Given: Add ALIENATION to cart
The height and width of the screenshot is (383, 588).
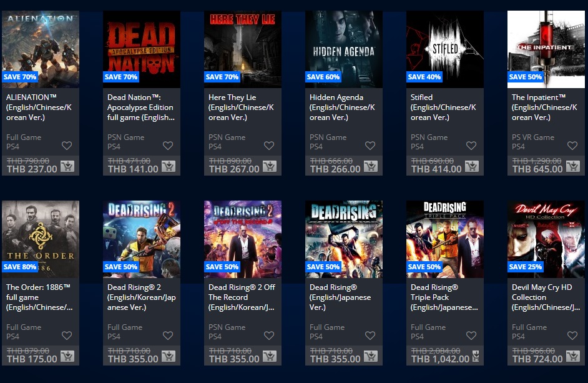Looking at the screenshot, I should [x=67, y=166].
